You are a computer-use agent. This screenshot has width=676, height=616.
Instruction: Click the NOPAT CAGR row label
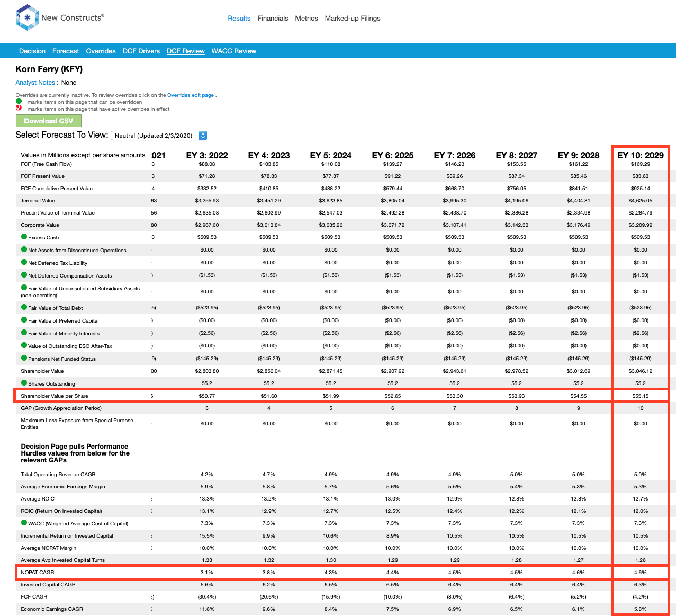pos(38,573)
